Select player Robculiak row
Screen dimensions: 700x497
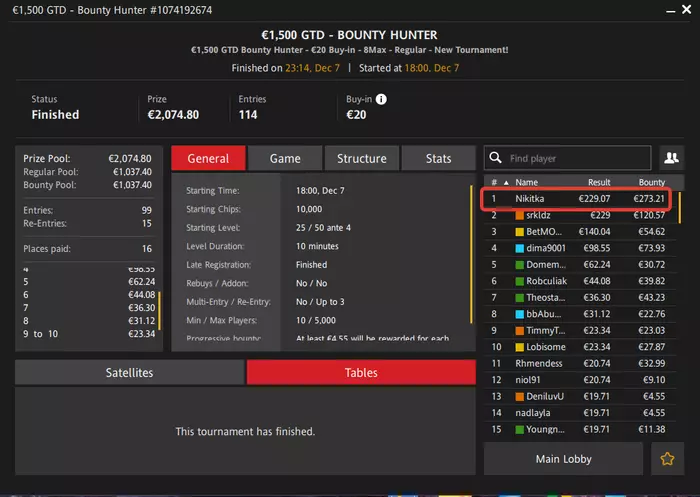[x=579, y=281]
